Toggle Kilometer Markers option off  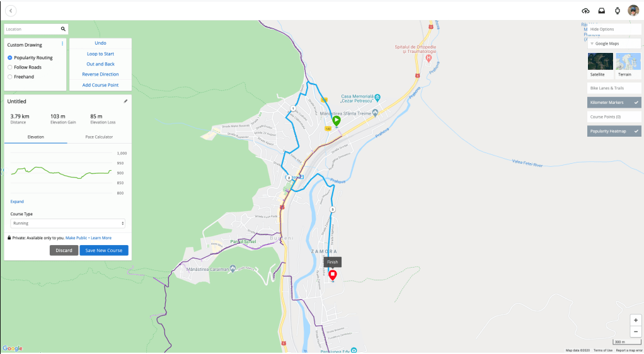tap(614, 103)
